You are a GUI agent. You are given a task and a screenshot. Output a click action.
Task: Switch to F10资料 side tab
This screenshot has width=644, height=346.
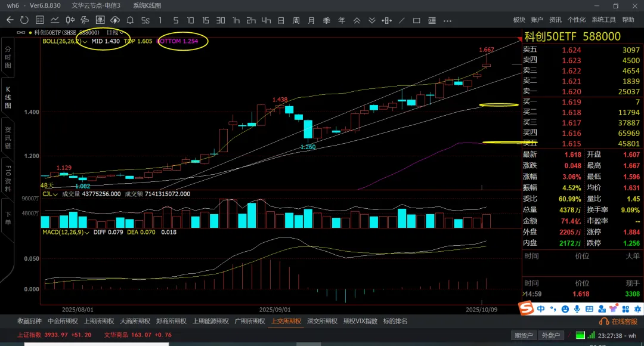8,178
